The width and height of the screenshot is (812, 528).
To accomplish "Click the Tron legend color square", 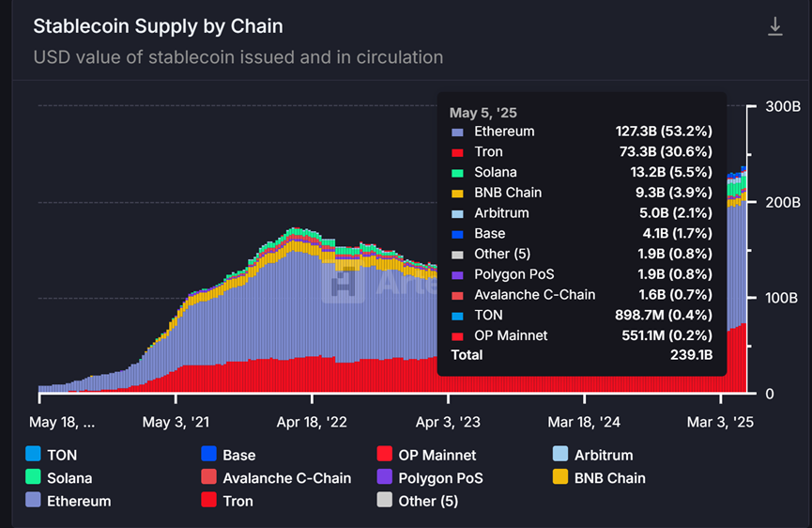I will [208, 501].
